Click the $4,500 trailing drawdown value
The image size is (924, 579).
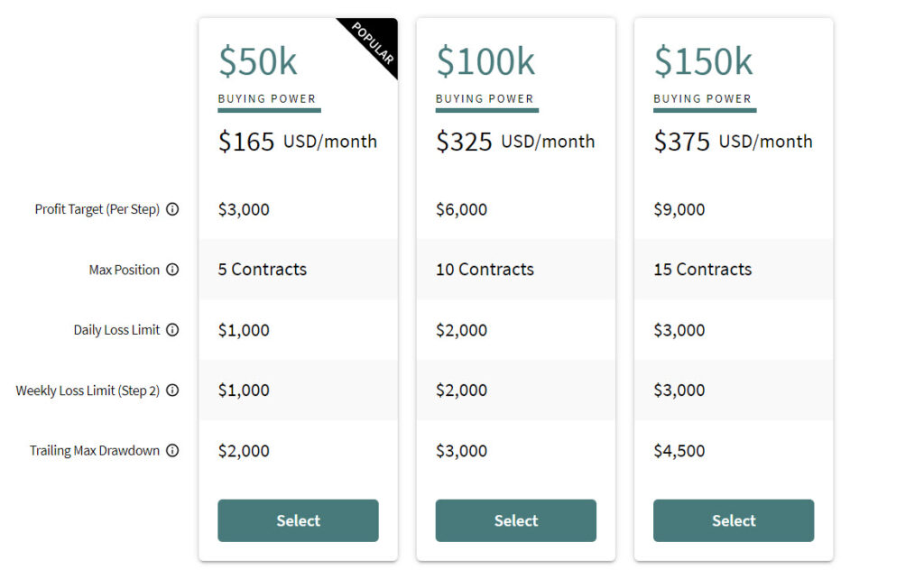coord(679,451)
